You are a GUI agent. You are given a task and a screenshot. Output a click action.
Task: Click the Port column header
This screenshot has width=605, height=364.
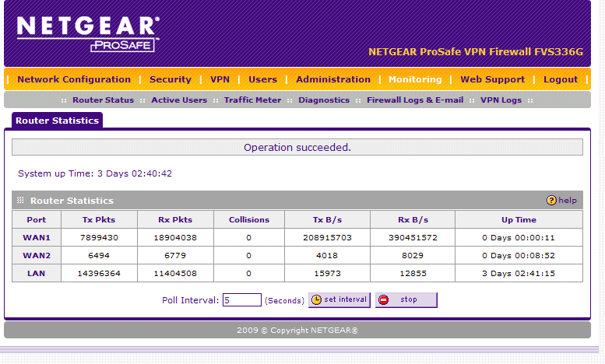pyautogui.click(x=37, y=220)
